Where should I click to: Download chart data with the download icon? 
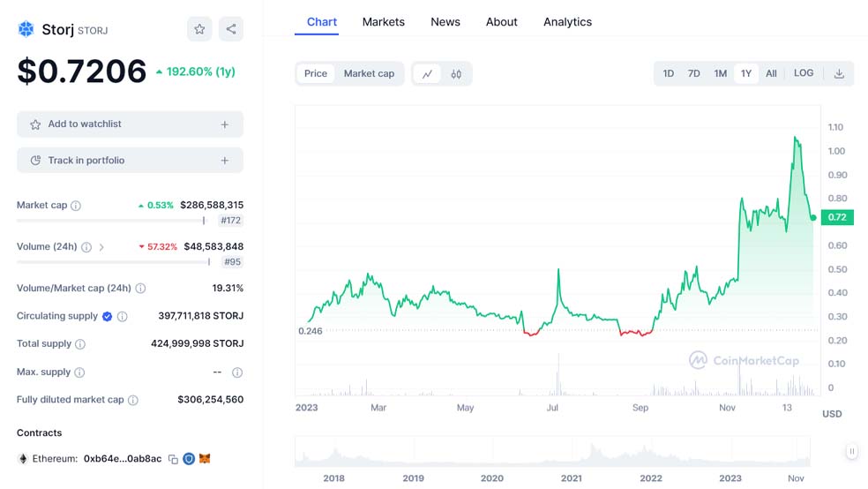[839, 73]
